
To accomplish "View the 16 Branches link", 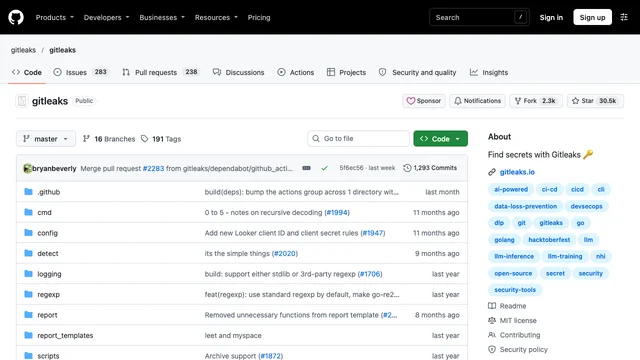I will pyautogui.click(x=109, y=139).
